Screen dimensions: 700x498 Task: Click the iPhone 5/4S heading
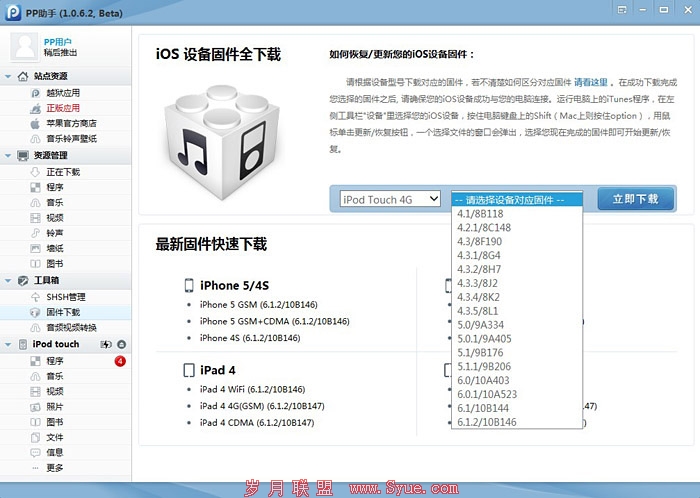coord(234,285)
